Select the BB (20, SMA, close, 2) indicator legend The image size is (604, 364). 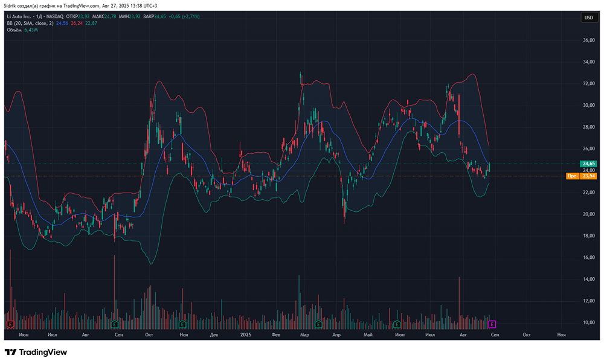tap(30, 24)
